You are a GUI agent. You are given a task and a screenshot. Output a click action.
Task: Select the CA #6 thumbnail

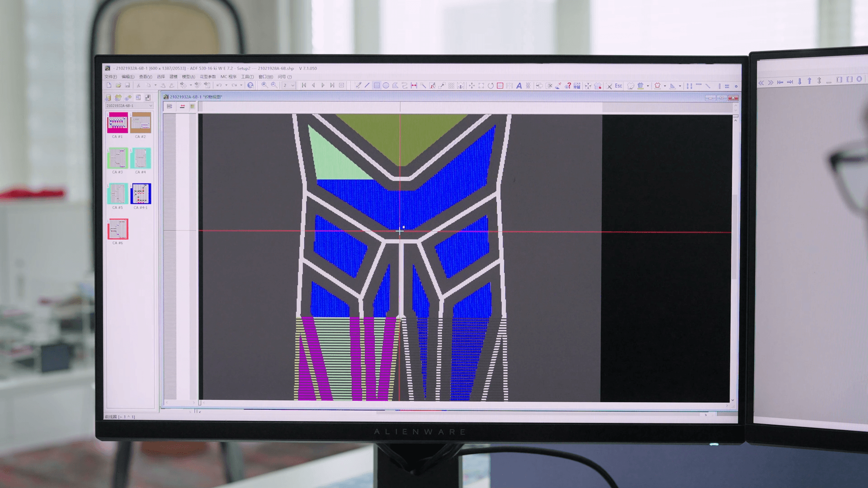coord(118,229)
